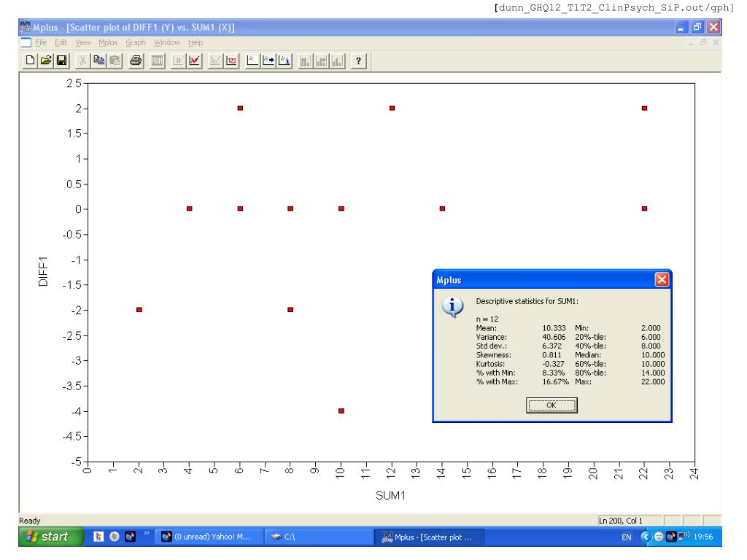Open a file with the folder icon
The image size is (747, 560).
pos(46,61)
